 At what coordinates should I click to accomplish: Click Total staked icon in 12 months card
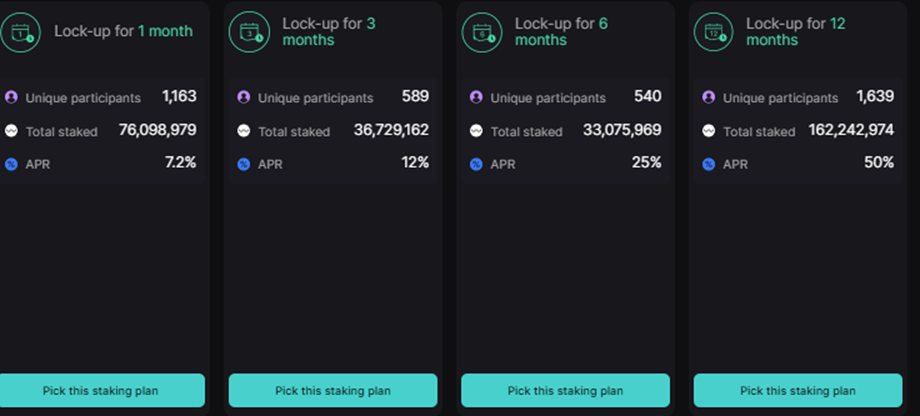[708, 131]
